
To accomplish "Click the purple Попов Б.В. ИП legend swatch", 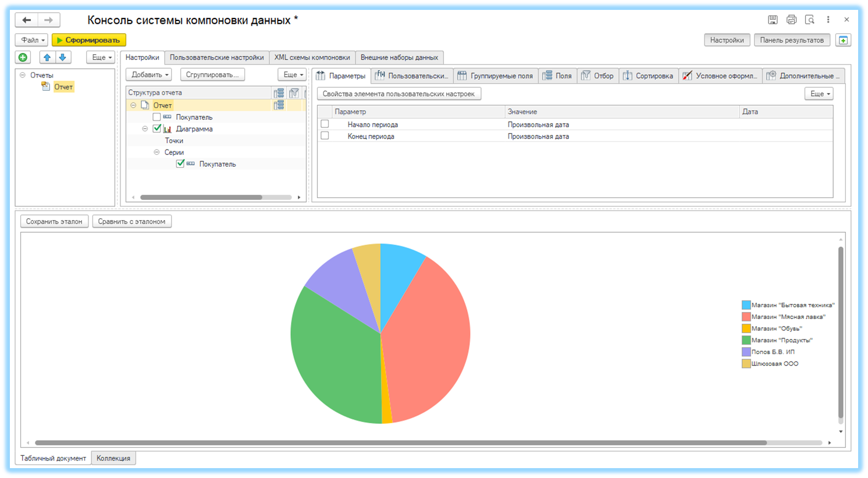I will (x=746, y=352).
